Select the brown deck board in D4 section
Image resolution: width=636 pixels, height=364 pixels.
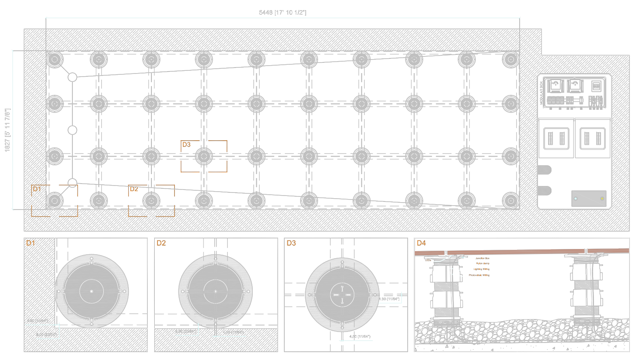tap(522, 252)
